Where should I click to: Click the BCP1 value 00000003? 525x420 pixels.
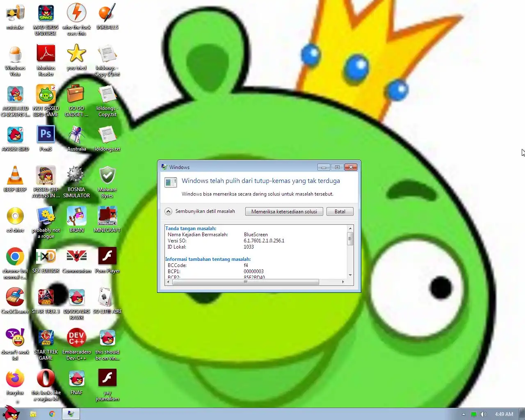[x=254, y=272]
